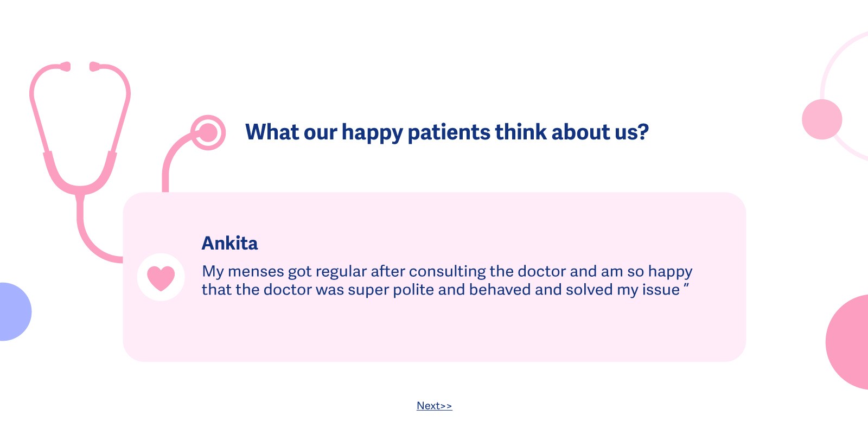868x434 pixels.
Task: Click the line starting "that the doctor was"
Action: click(441, 290)
